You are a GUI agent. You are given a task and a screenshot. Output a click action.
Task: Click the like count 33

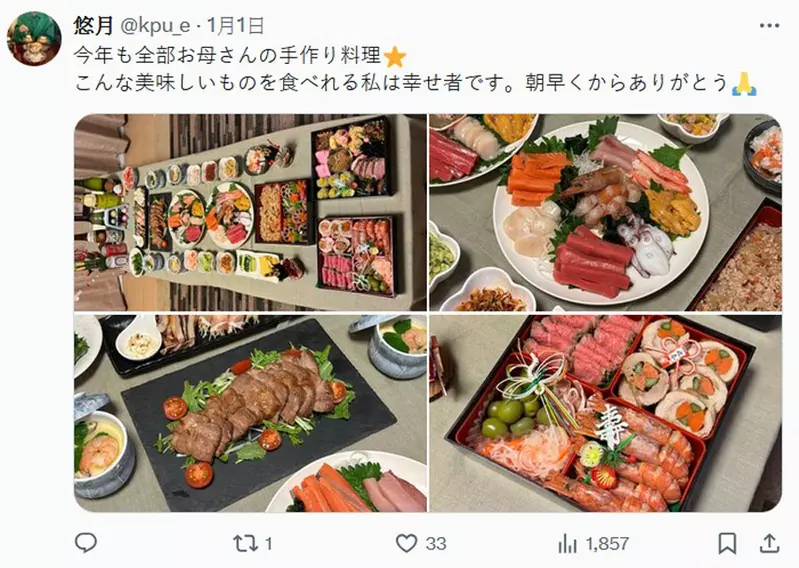pyautogui.click(x=436, y=544)
